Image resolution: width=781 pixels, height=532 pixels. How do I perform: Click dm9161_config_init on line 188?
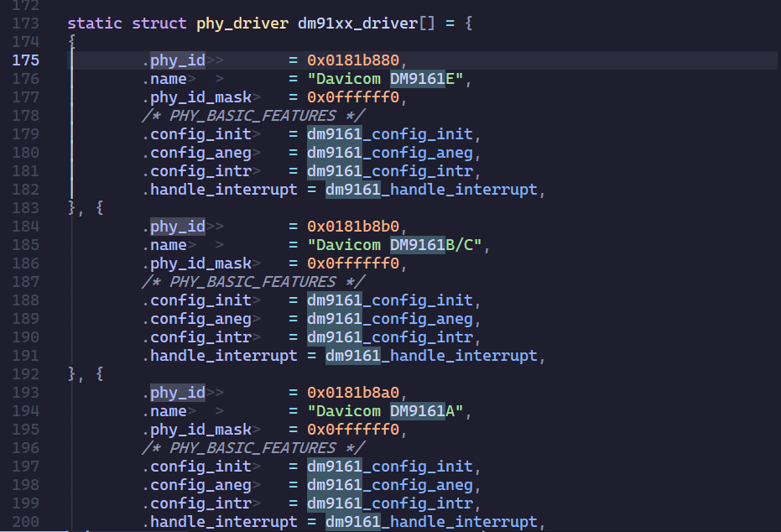point(389,300)
